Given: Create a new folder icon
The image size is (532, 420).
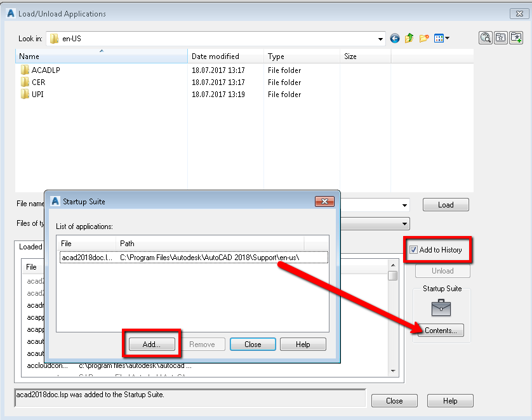Looking at the screenshot, I should point(424,38).
